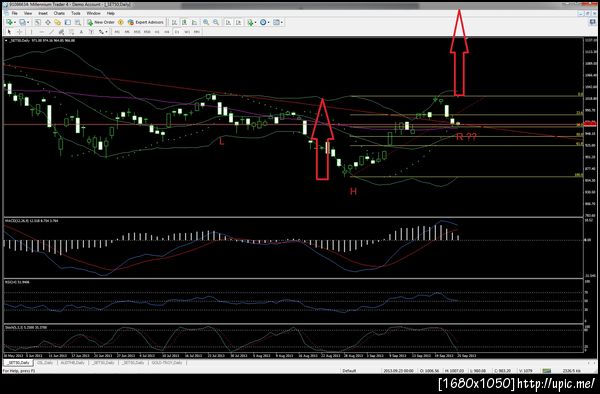
Task: Zoom in on the chart
Action: pos(206,22)
